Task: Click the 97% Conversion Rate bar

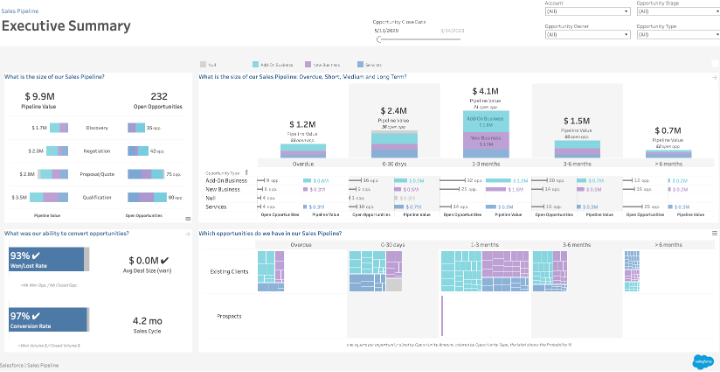Action: pos(49,320)
